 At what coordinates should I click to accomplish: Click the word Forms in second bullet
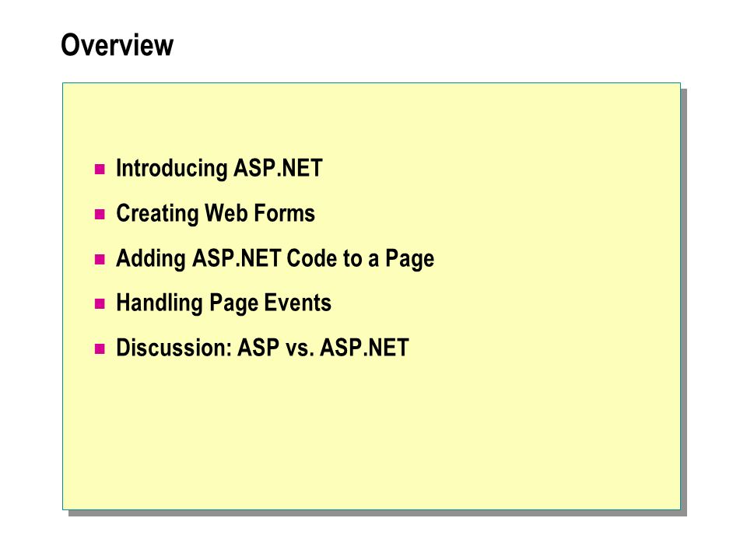coord(284,213)
